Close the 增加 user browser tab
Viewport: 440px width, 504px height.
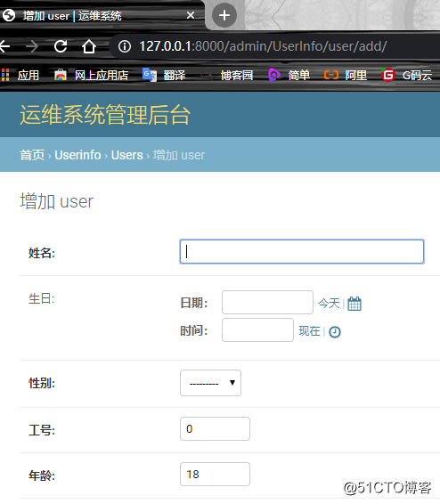(191, 15)
